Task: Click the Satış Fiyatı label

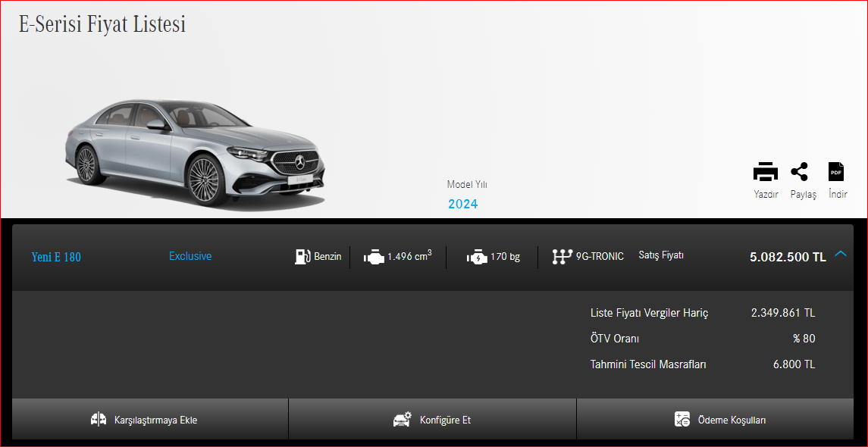Action: [661, 255]
